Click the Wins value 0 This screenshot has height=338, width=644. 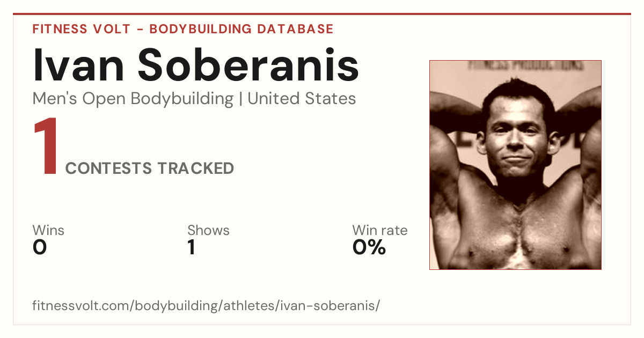pyautogui.click(x=40, y=247)
